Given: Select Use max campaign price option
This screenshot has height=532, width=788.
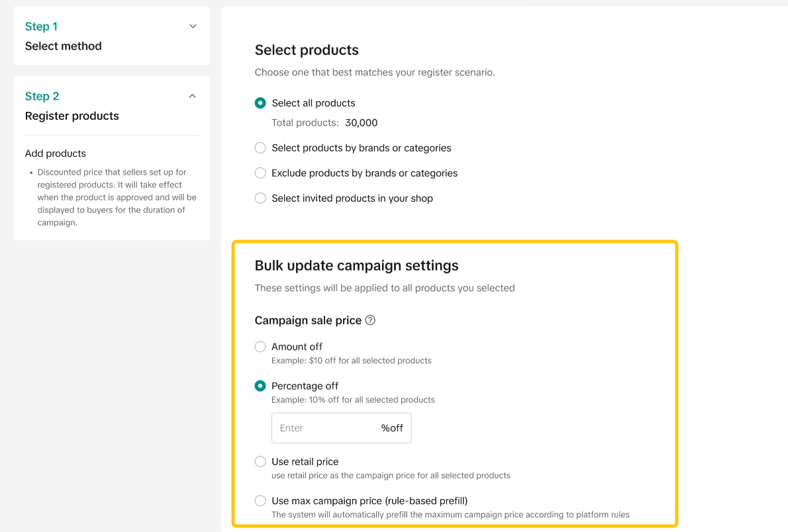Looking at the screenshot, I should (x=260, y=501).
